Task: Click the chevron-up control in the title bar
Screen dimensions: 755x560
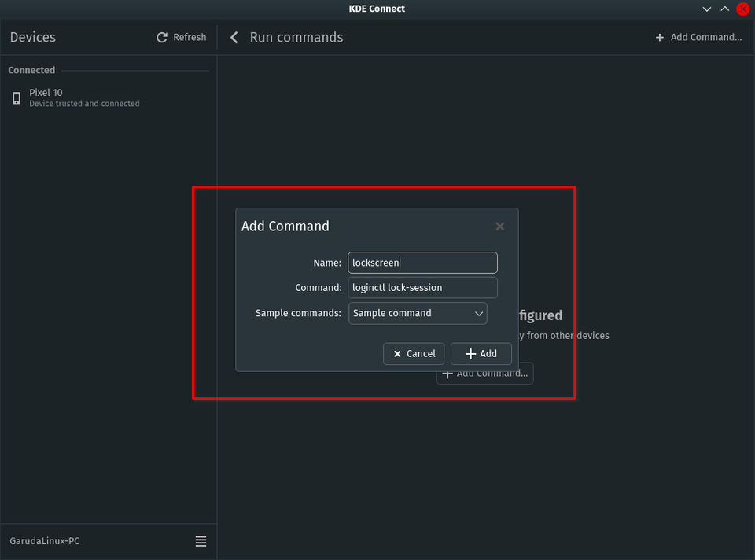Action: click(x=724, y=9)
